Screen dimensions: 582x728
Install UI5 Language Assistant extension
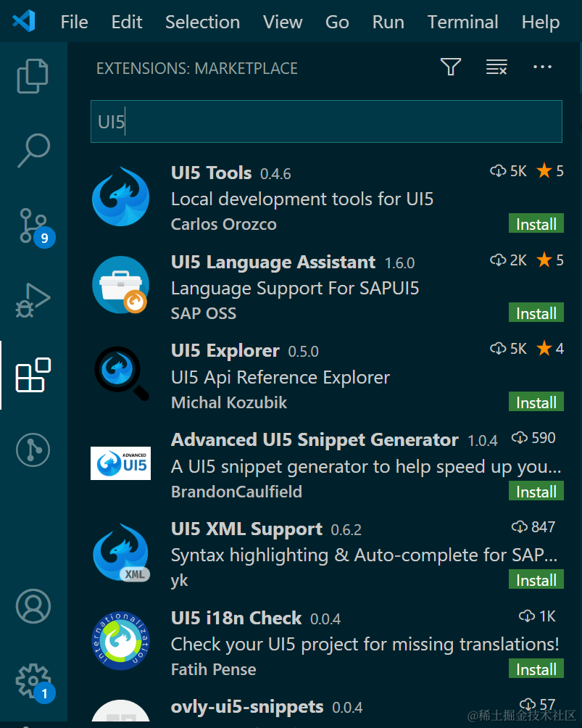tap(536, 313)
